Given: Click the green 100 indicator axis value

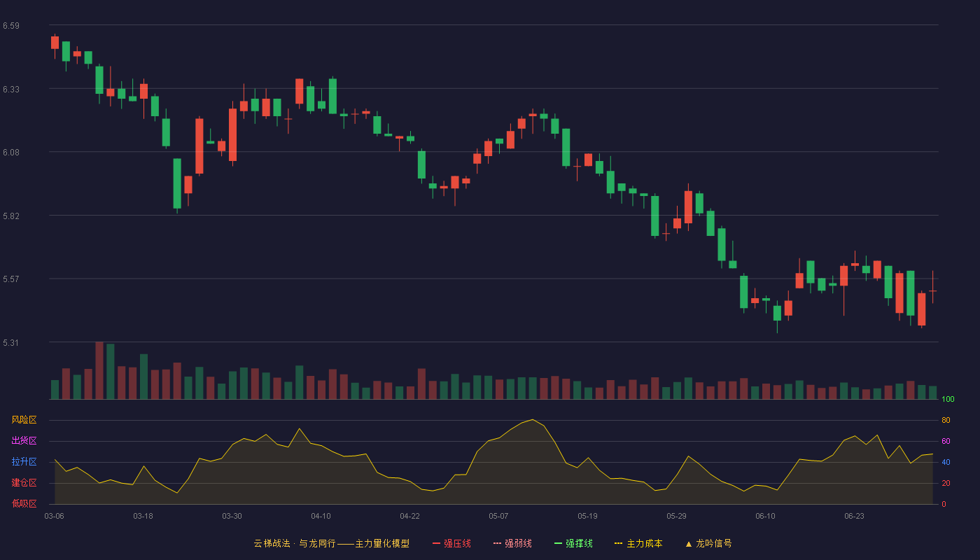Looking at the screenshot, I should 948,399.
